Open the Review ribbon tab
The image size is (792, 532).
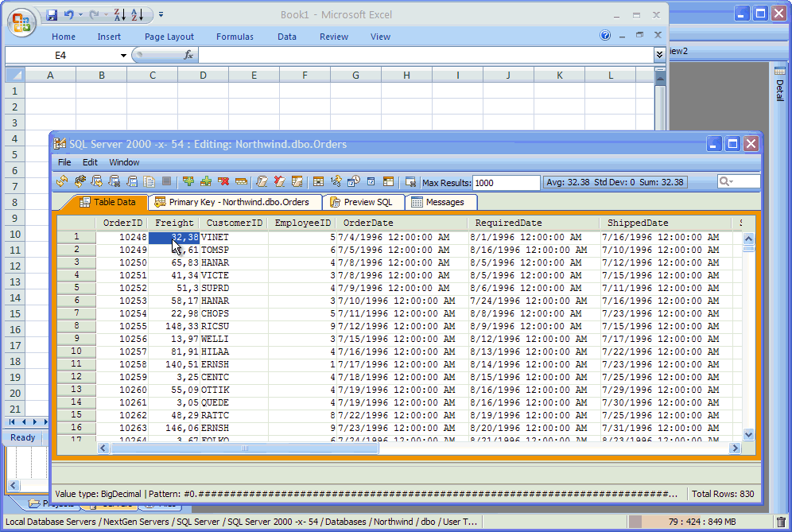click(334, 37)
